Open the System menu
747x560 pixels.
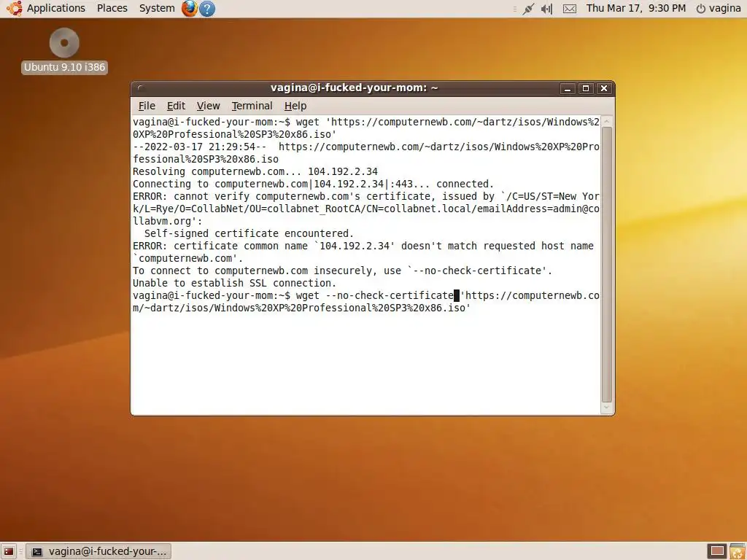click(x=157, y=8)
